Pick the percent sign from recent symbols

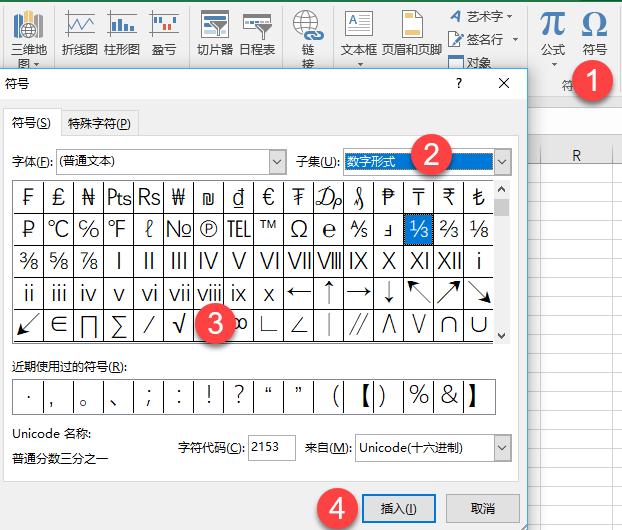(418, 396)
